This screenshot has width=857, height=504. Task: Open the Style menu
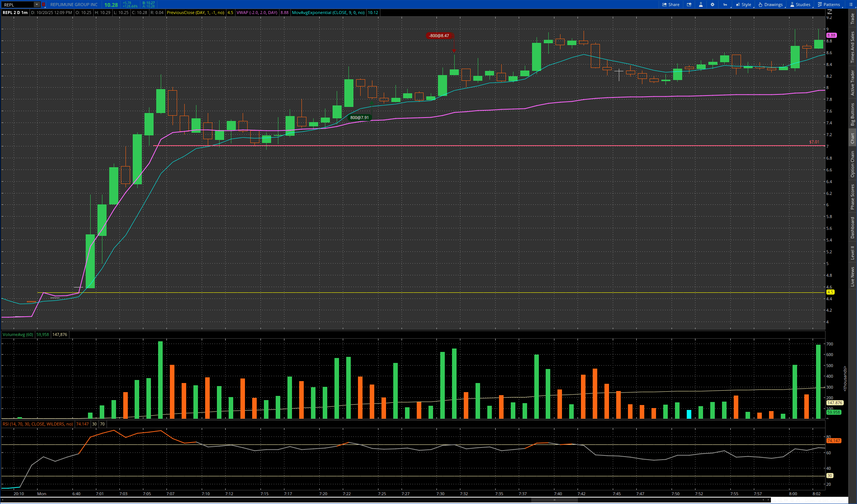tap(744, 5)
